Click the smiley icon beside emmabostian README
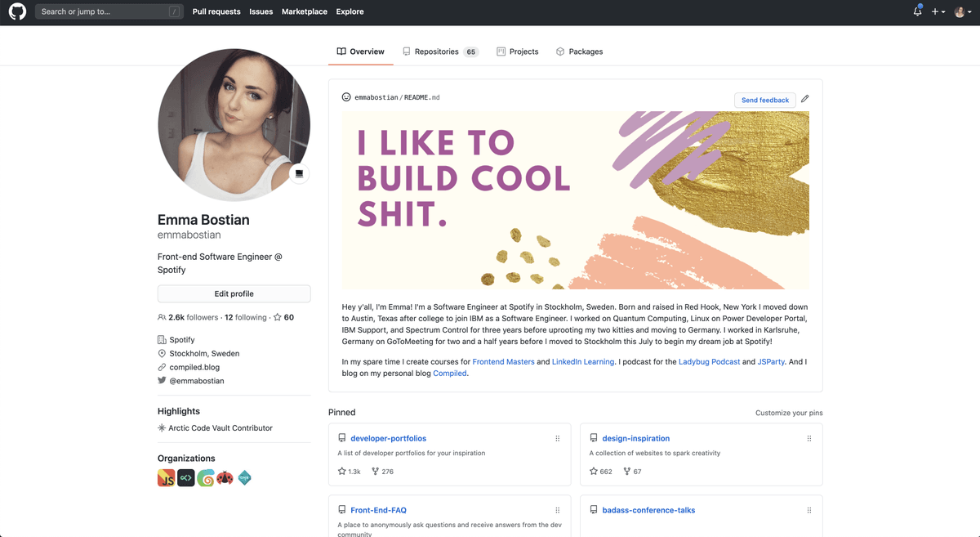The height and width of the screenshot is (537, 980). [x=346, y=97]
